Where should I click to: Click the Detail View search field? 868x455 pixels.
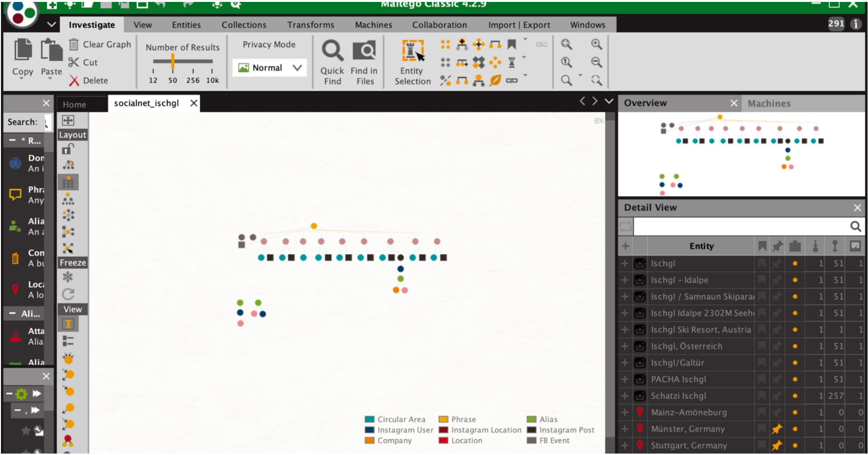click(742, 226)
